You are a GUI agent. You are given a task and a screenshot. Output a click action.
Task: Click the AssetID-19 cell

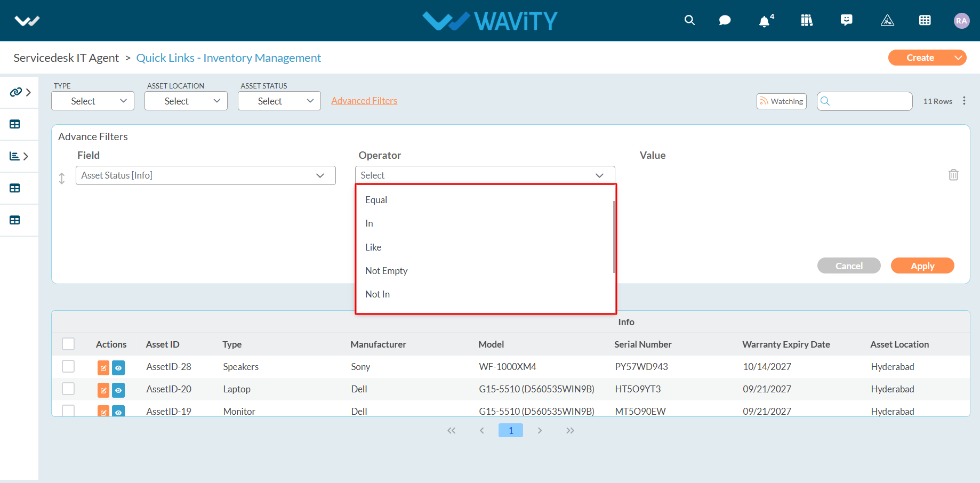coord(168,412)
